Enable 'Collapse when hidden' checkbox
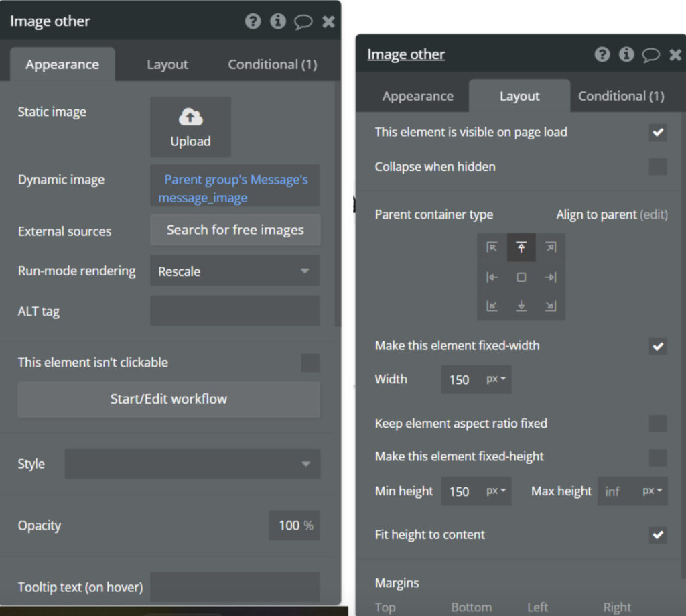The height and width of the screenshot is (616, 686). [657, 167]
